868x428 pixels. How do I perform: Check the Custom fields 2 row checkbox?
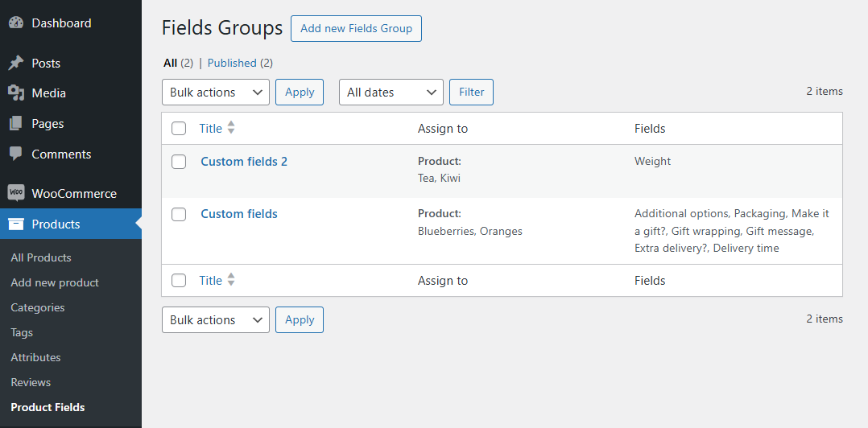click(x=179, y=162)
